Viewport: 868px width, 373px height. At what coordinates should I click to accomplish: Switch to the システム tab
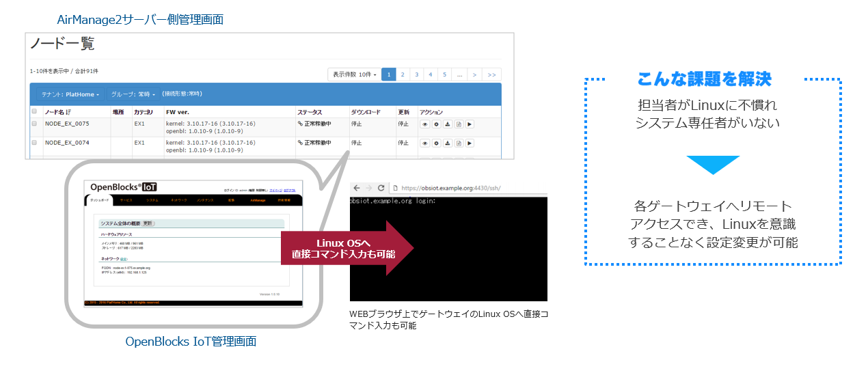[152, 200]
